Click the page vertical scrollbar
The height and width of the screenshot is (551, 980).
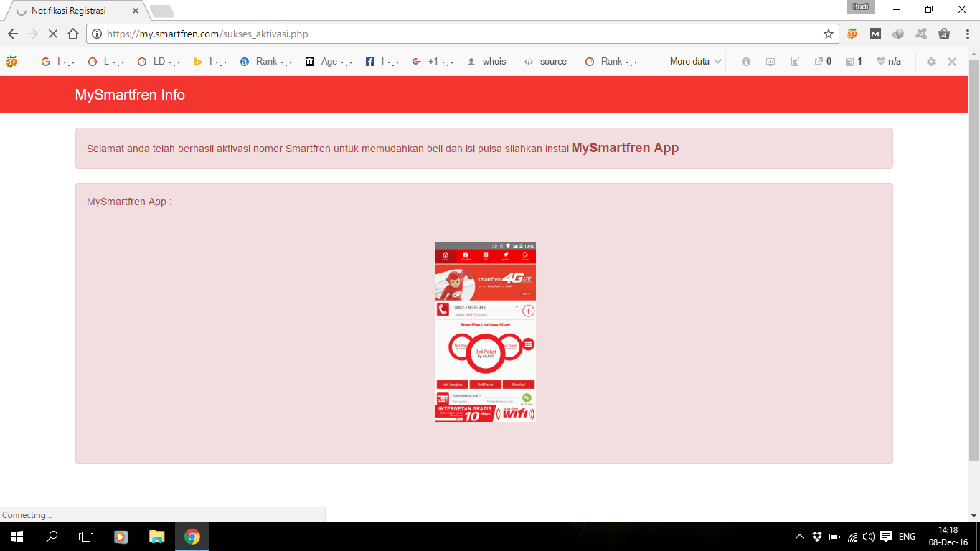tap(974, 260)
